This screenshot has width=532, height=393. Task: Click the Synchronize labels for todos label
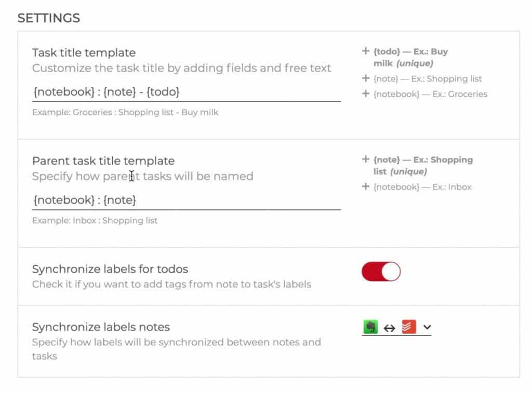(x=110, y=269)
